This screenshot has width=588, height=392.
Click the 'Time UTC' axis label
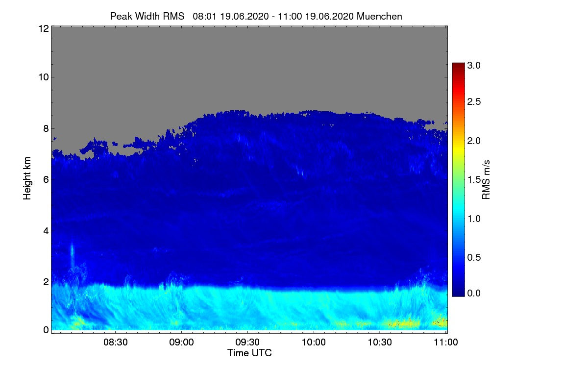[x=249, y=353]
